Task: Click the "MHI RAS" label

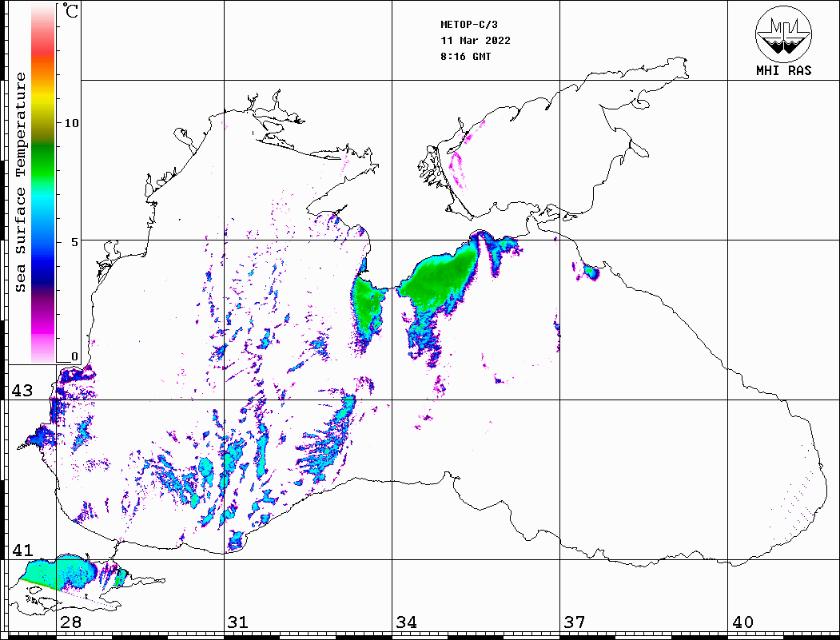Action: click(x=783, y=70)
